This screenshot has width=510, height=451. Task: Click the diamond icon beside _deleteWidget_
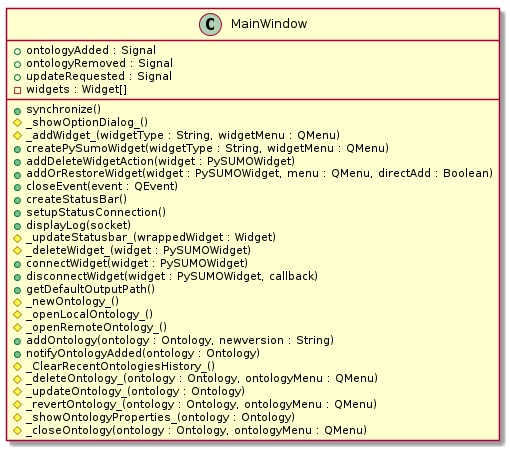click(17, 251)
